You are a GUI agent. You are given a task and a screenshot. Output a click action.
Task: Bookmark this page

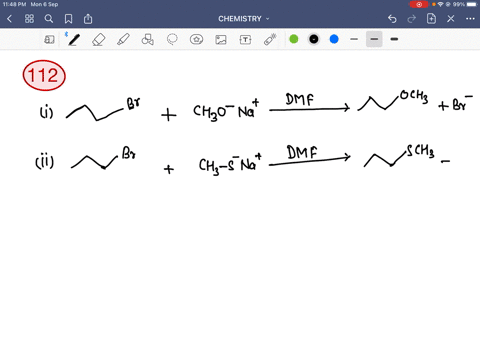click(x=68, y=19)
